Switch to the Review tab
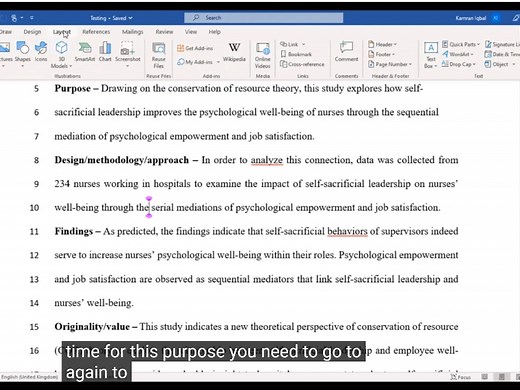Image resolution: width=520 pixels, height=390 pixels. point(164,32)
